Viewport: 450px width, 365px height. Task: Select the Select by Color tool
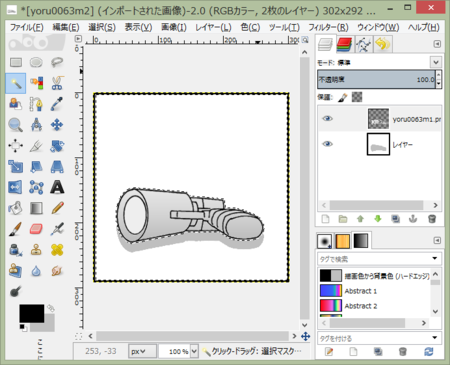[36, 83]
